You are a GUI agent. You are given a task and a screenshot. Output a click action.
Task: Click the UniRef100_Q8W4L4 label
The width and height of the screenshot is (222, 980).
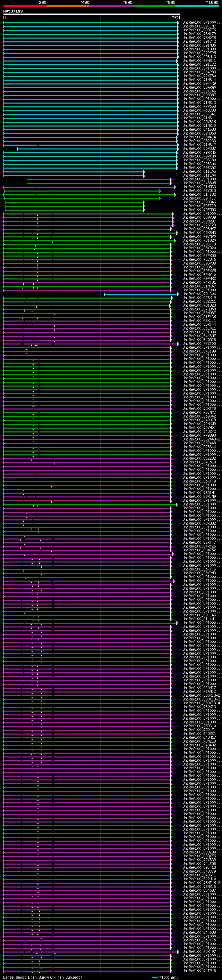199,137
